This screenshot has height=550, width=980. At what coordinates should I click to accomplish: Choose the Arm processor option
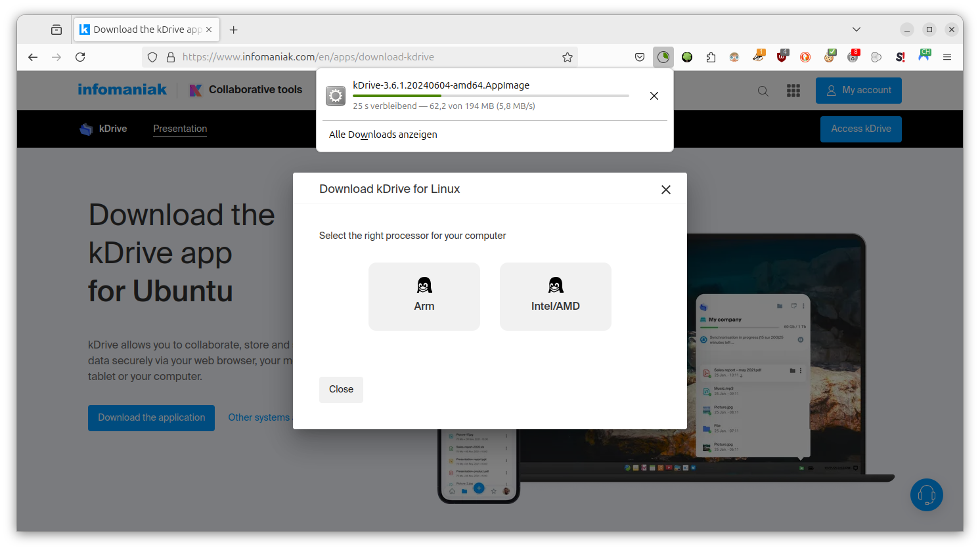424,296
